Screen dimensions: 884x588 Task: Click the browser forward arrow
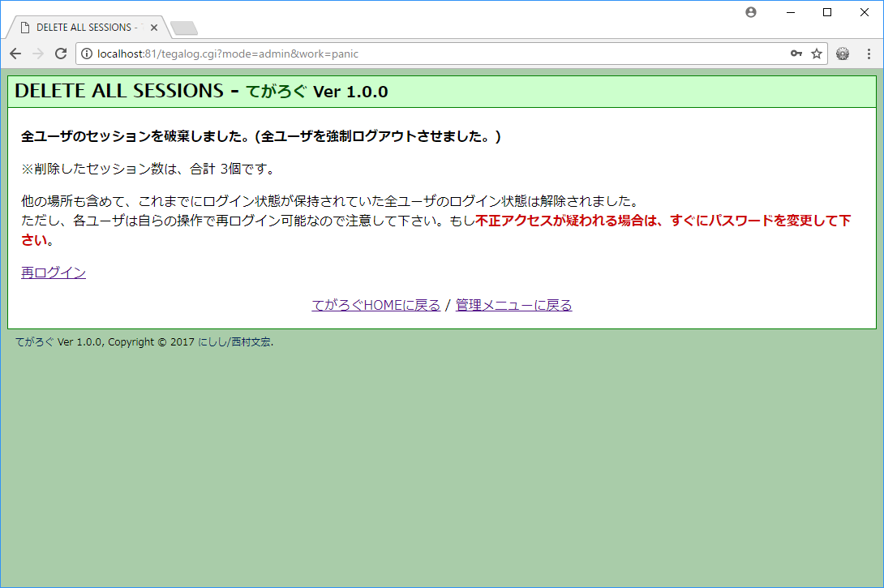(x=38, y=54)
